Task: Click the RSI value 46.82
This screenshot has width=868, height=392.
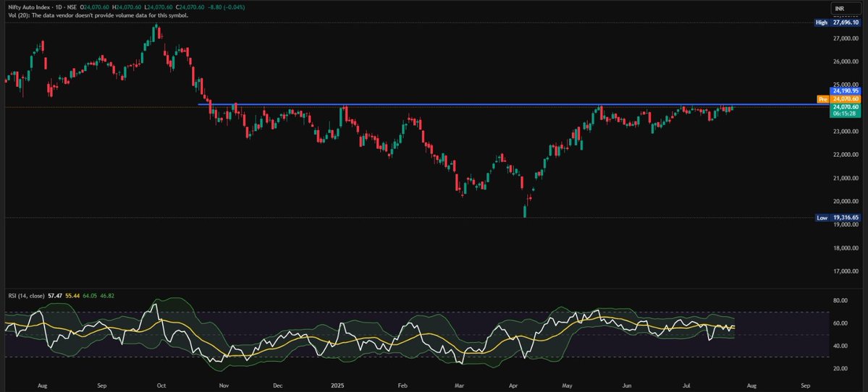Action: click(106, 297)
